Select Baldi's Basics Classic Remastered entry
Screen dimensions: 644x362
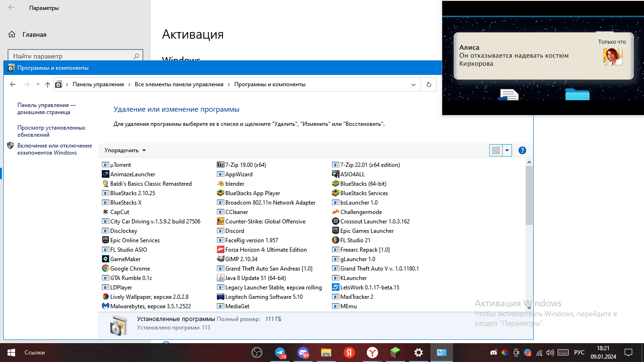click(x=147, y=184)
